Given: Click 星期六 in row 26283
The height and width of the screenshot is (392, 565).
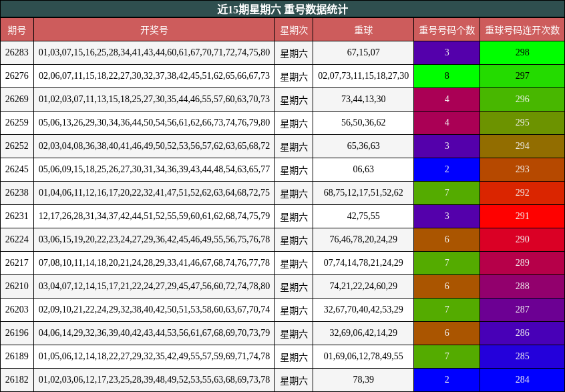Looking at the screenshot, I should pos(294,53).
